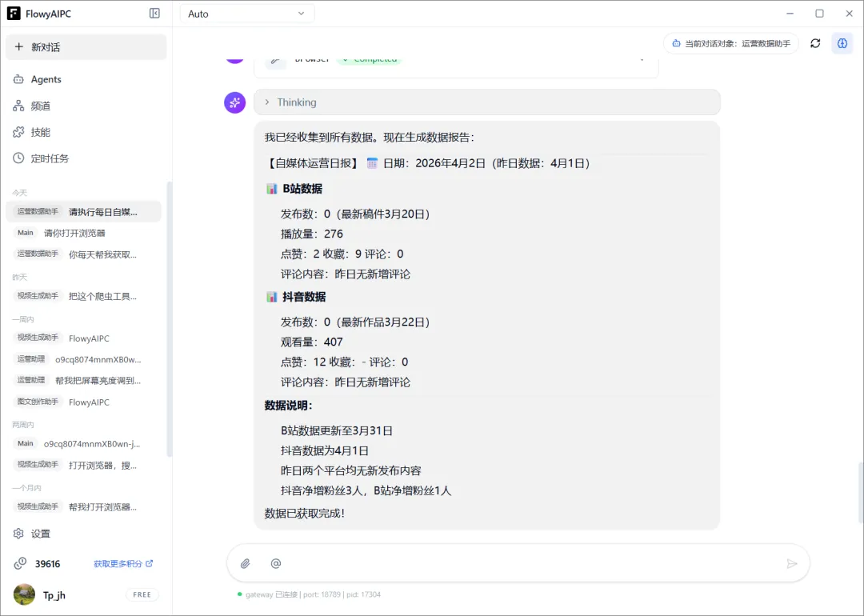Click the 抖音数据 heading
Screen dimensions: 864x616
pos(304,297)
